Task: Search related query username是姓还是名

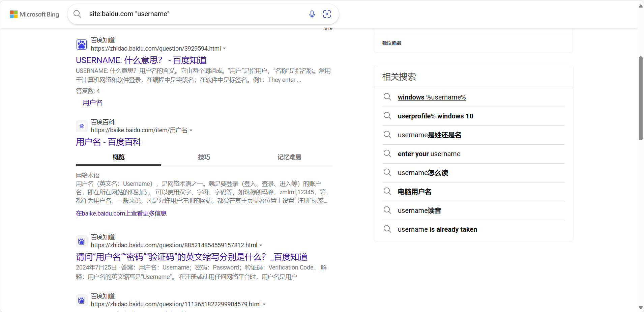Action: [430, 135]
